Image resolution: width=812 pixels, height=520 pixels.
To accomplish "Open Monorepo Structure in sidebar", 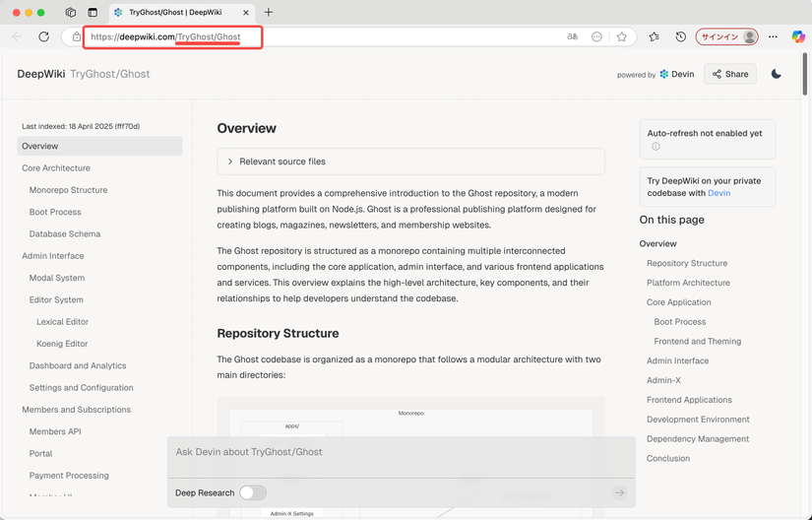I will coord(68,190).
